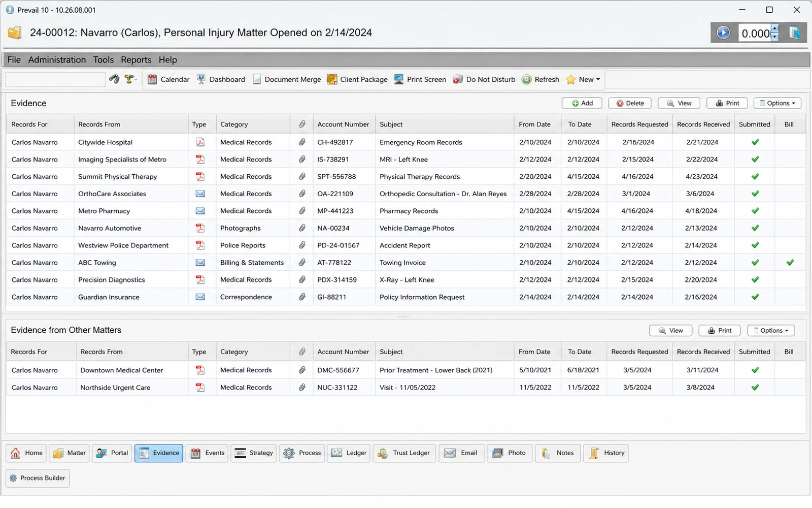Viewport: 812px width, 508px height.
Task: Click the attachment paperclip for Metro Pharmacy
Action: (x=302, y=211)
